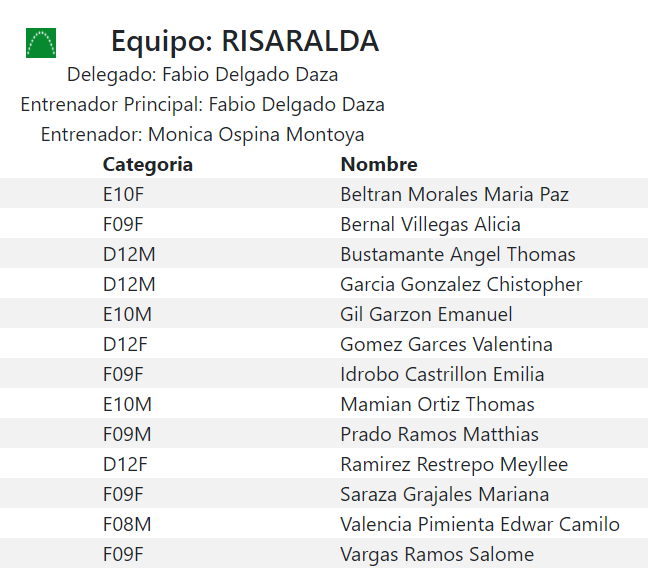Click the Nombre column header

(379, 165)
